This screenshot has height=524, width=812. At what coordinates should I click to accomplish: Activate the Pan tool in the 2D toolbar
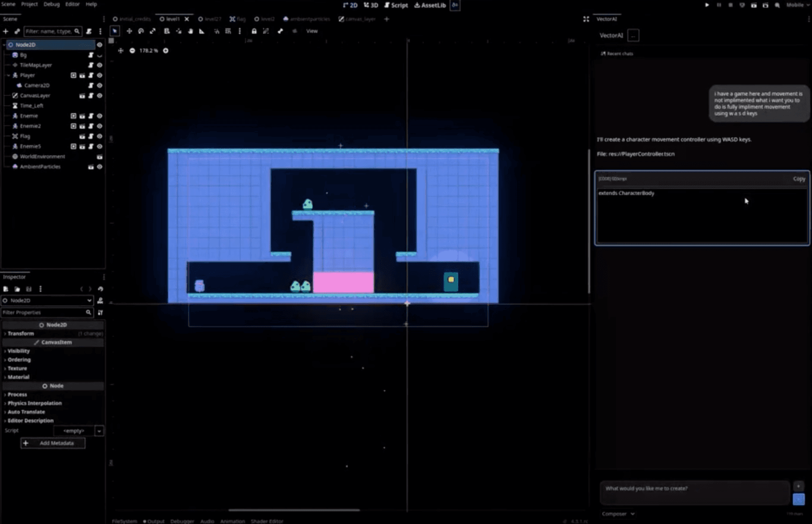pos(191,31)
